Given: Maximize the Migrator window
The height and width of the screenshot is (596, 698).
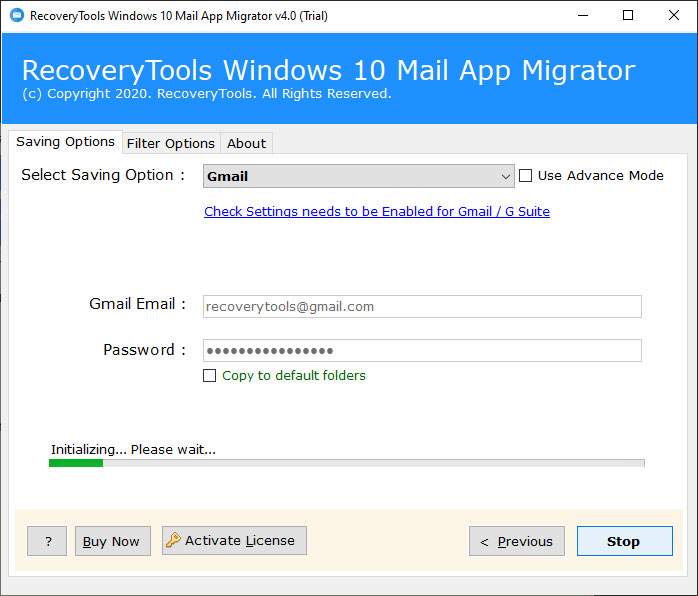Looking at the screenshot, I should [x=628, y=16].
